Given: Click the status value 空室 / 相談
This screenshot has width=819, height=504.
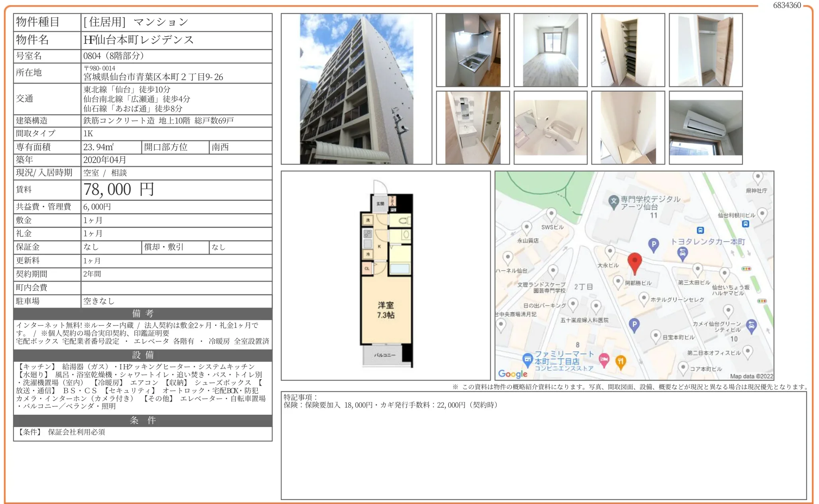Looking at the screenshot, I should (105, 173).
